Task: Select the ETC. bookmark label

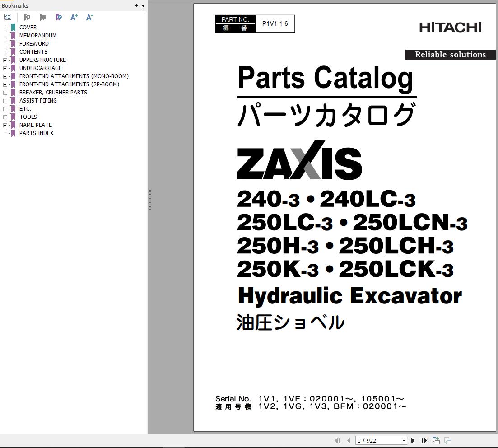Action: tap(25, 109)
